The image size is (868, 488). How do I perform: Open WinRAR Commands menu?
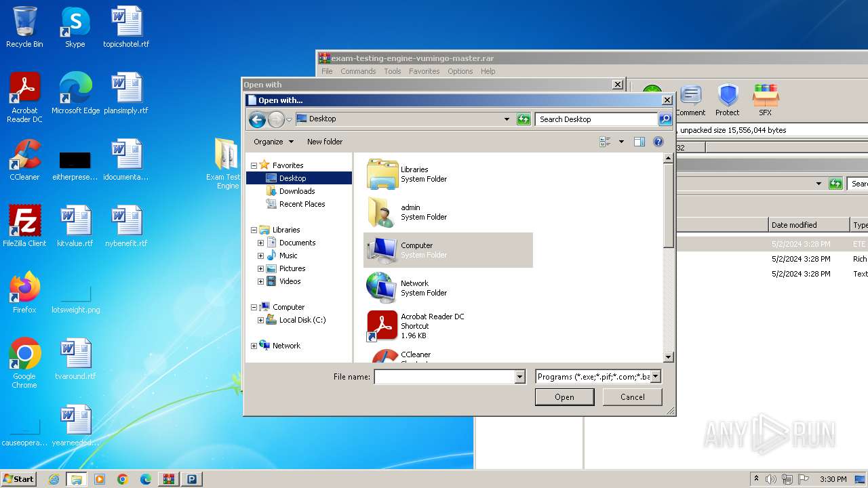pyautogui.click(x=358, y=71)
